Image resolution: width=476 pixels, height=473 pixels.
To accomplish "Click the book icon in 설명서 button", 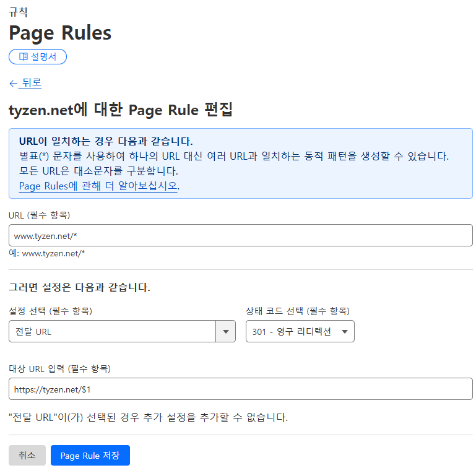I will tap(24, 56).
